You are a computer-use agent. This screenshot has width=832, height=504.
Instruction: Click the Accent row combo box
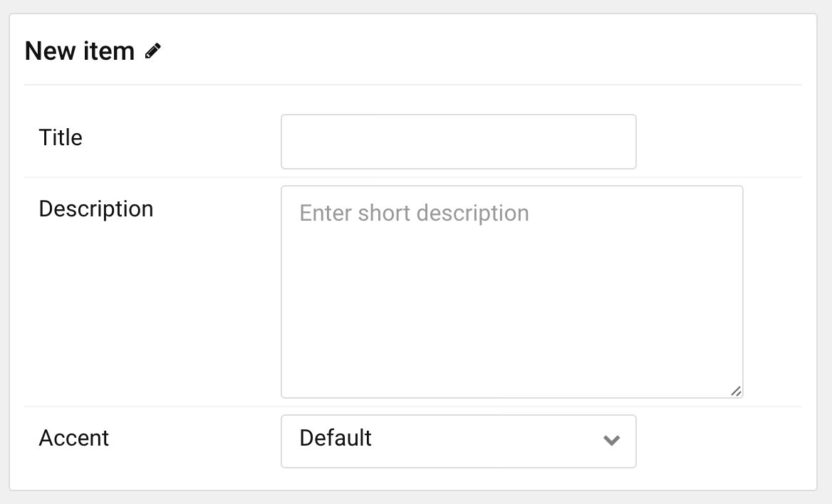pos(459,441)
